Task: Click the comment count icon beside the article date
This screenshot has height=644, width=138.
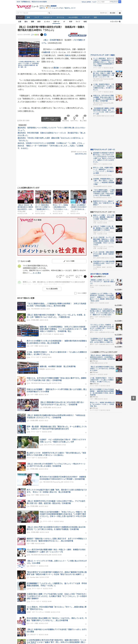Action: click(x=32, y=35)
